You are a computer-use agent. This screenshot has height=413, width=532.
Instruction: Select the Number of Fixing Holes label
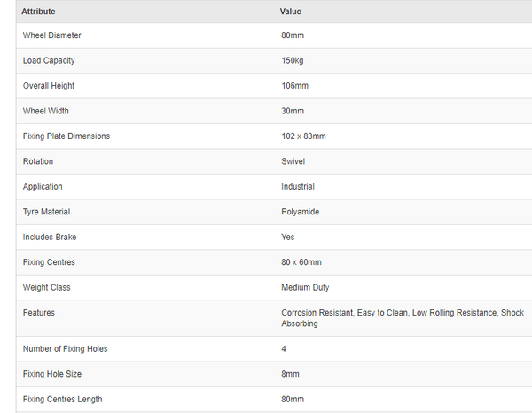click(x=65, y=349)
